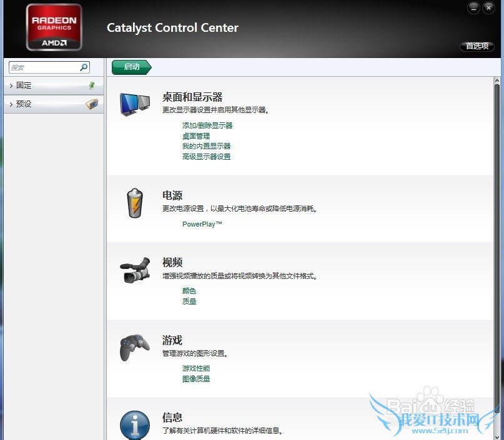
Task: Click the Catalyst Control Center title
Action: click(172, 28)
